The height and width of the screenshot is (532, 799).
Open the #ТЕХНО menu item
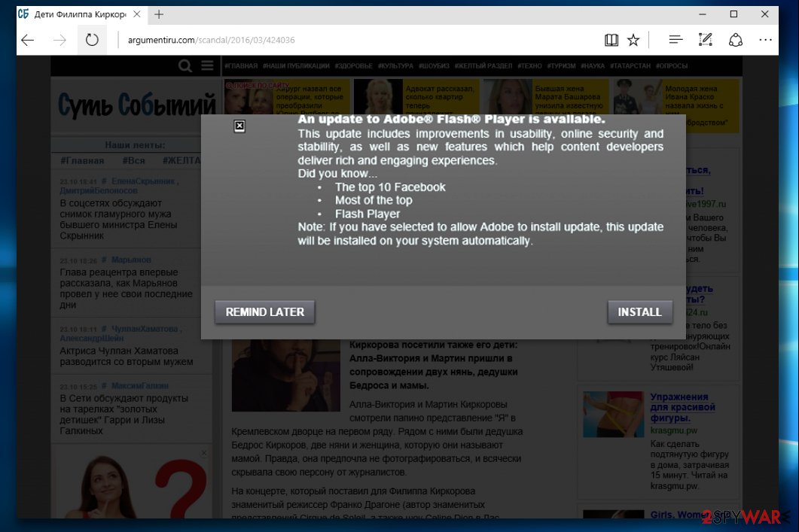pos(529,66)
